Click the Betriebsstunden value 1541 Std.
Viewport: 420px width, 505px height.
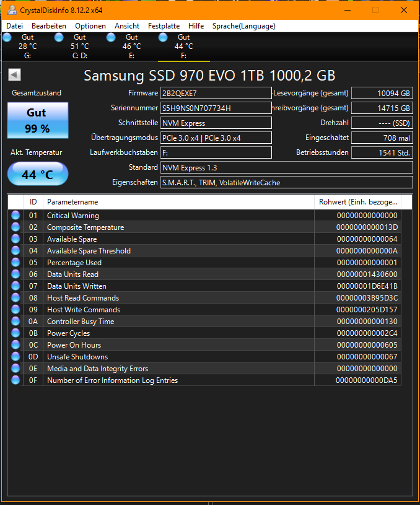coord(382,152)
